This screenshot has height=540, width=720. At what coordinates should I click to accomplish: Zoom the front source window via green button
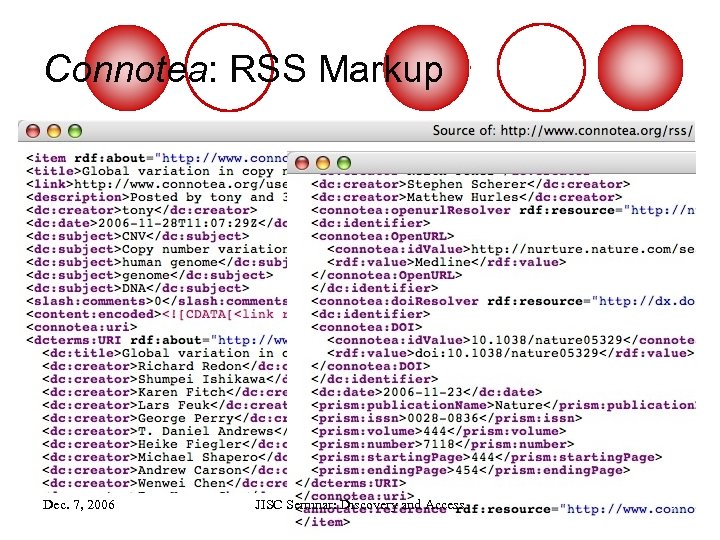344,163
